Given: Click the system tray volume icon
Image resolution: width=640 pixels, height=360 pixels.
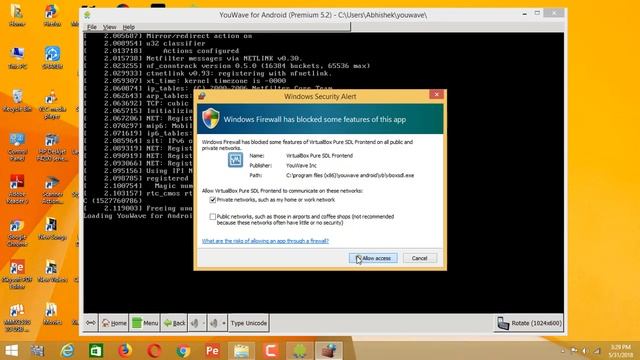Looking at the screenshot, I should point(585,351).
